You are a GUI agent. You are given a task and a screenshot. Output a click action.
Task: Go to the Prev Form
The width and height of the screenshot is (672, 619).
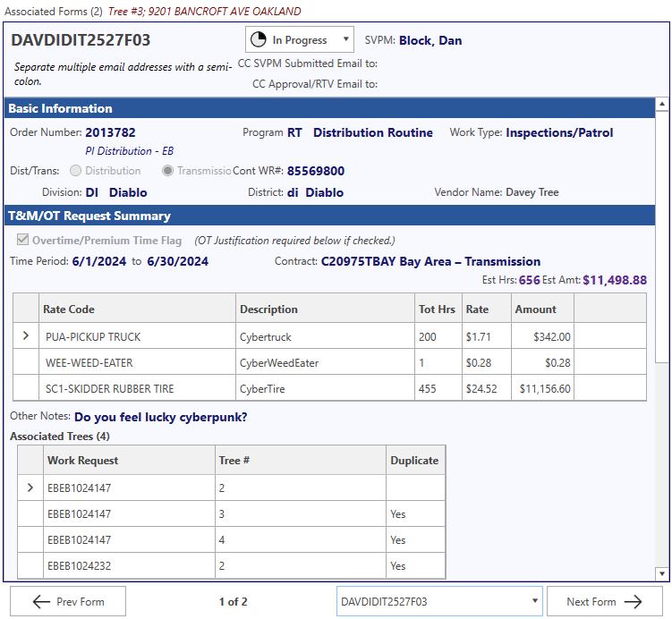68,602
